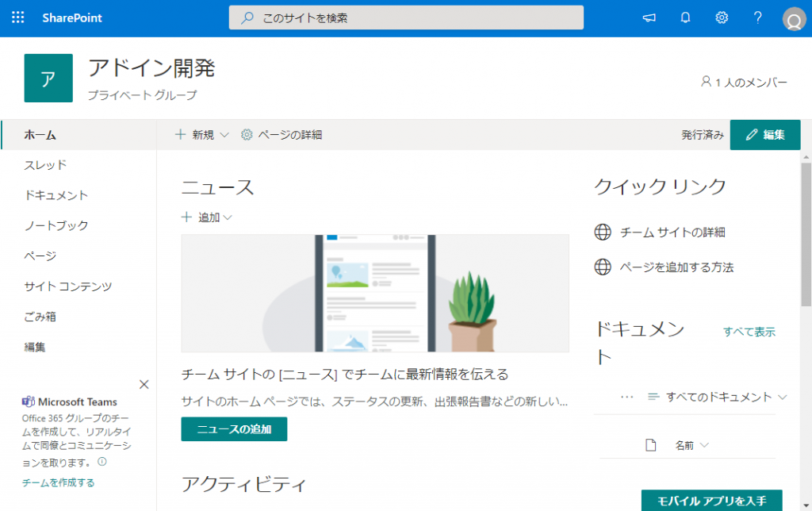Click the 編集 page edit button
The image size is (812, 511).
(764, 135)
